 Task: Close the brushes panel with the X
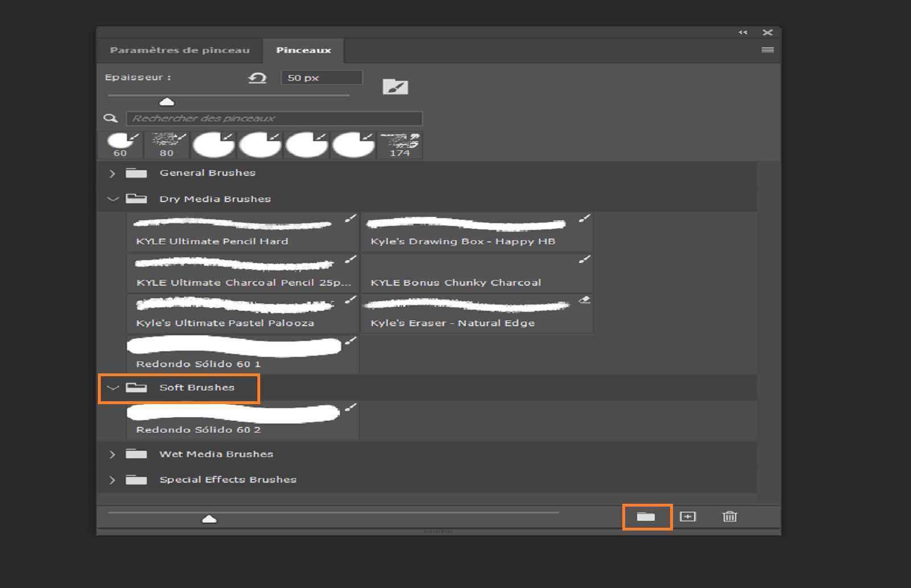click(x=768, y=32)
